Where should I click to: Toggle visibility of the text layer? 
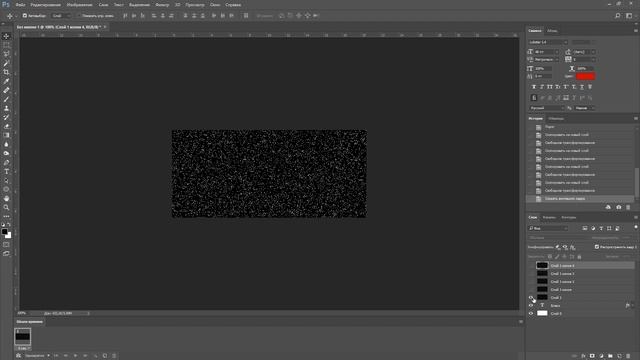tap(531, 305)
